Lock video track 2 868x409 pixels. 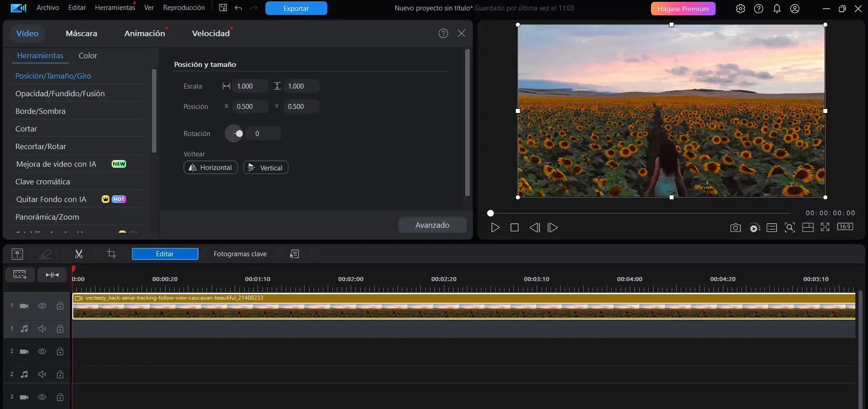point(60,351)
